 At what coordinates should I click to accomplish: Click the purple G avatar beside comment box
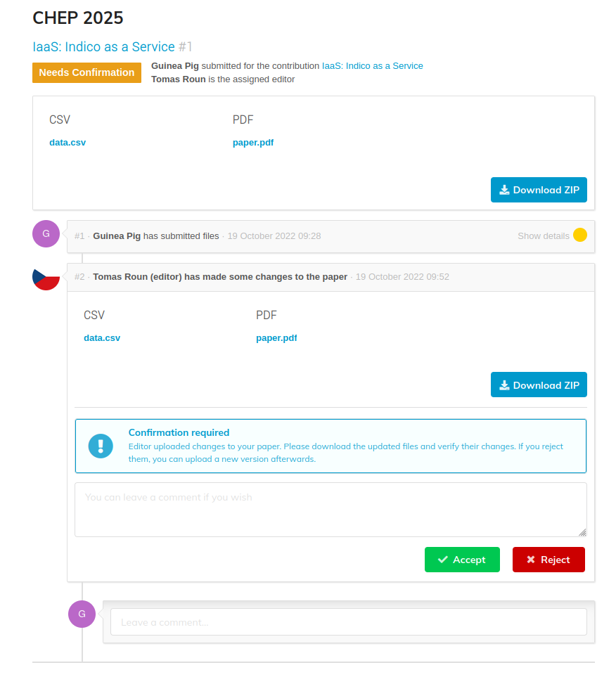tap(82, 614)
